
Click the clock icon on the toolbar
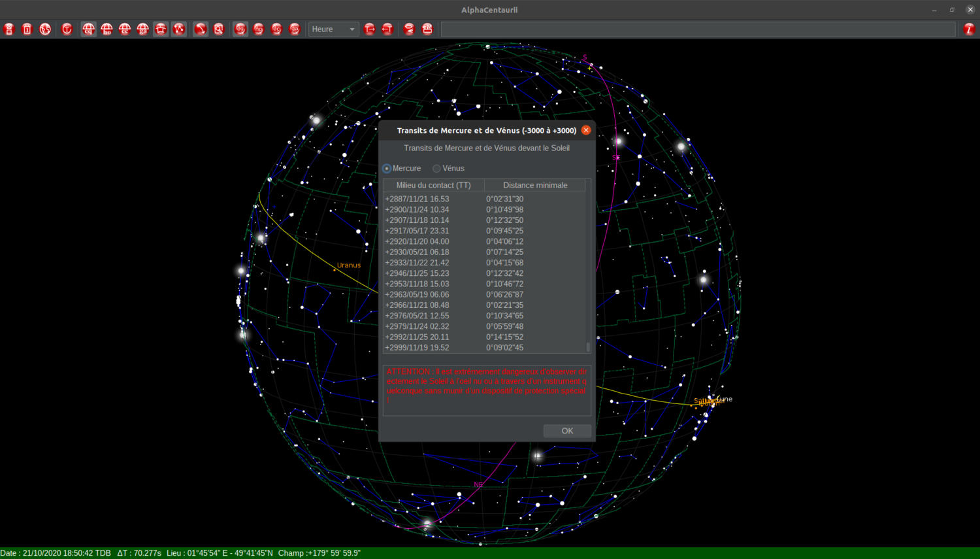point(67,29)
